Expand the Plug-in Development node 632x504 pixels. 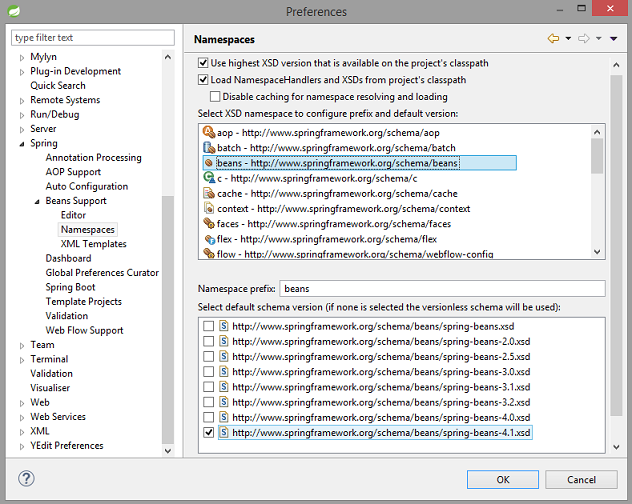tap(22, 72)
